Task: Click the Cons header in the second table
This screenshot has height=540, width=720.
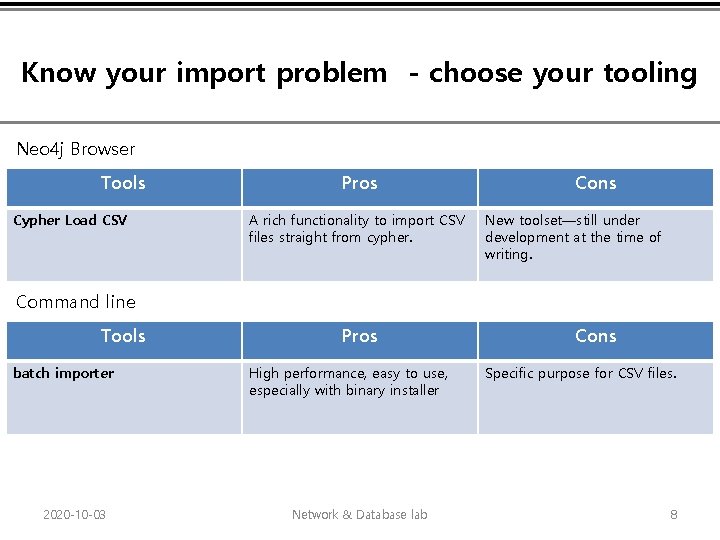Action: [595, 337]
